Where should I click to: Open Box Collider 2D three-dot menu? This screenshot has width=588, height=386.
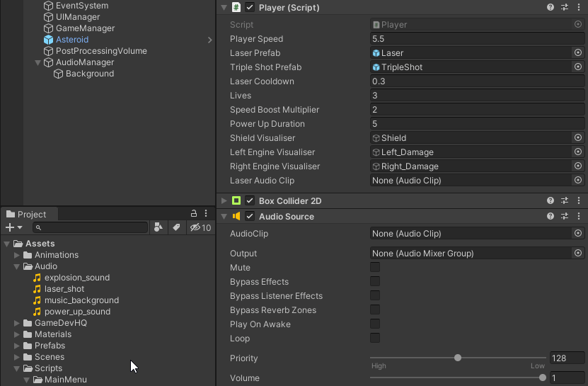(x=579, y=200)
